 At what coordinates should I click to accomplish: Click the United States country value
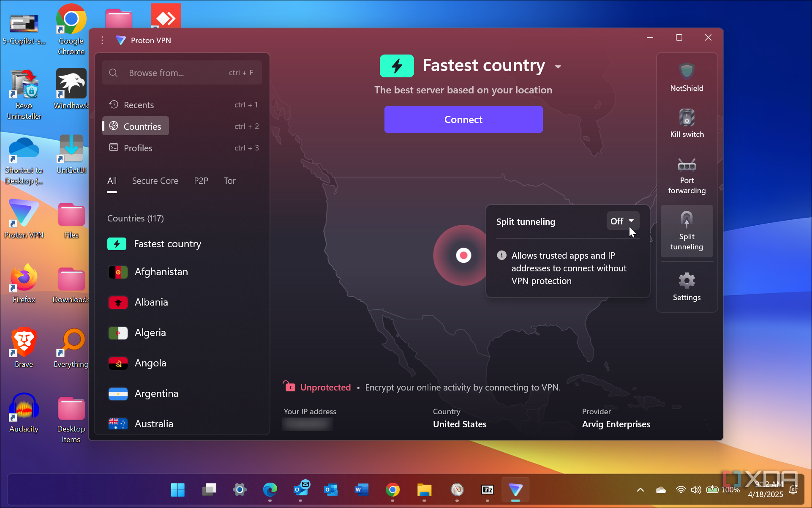pos(460,424)
